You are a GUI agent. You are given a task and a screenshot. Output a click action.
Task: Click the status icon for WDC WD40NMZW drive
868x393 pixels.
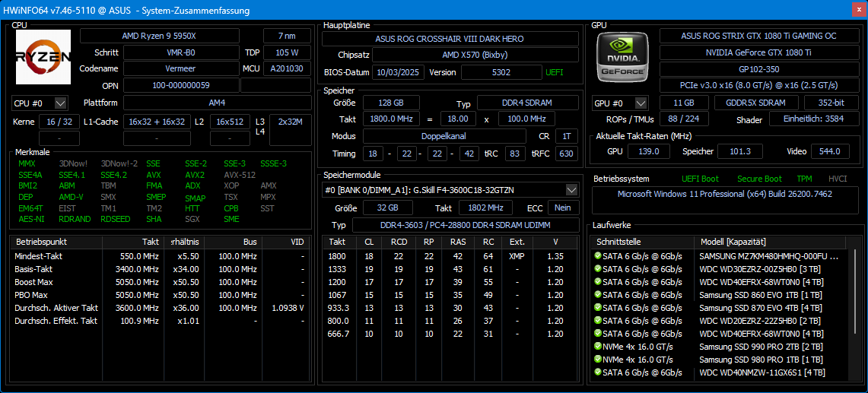(598, 372)
